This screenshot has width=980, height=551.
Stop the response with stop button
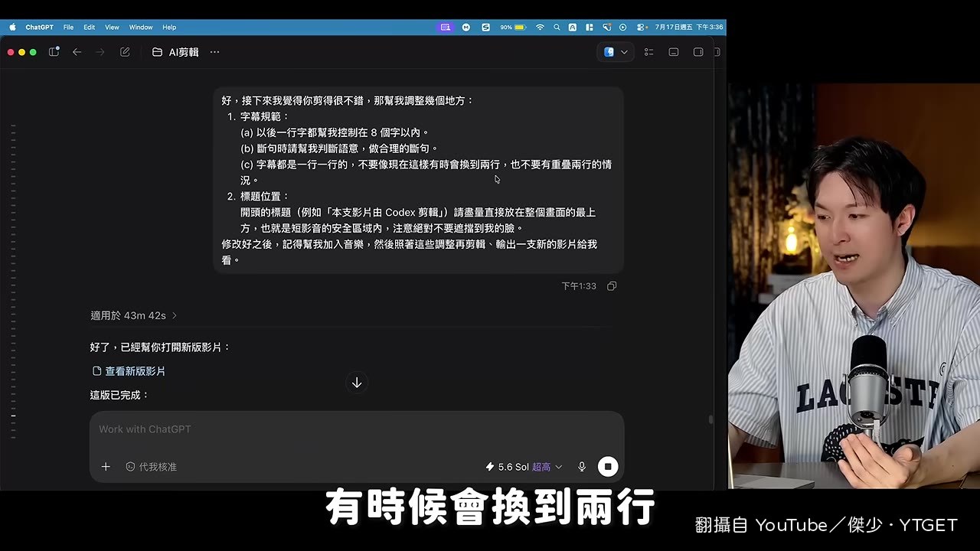click(608, 467)
